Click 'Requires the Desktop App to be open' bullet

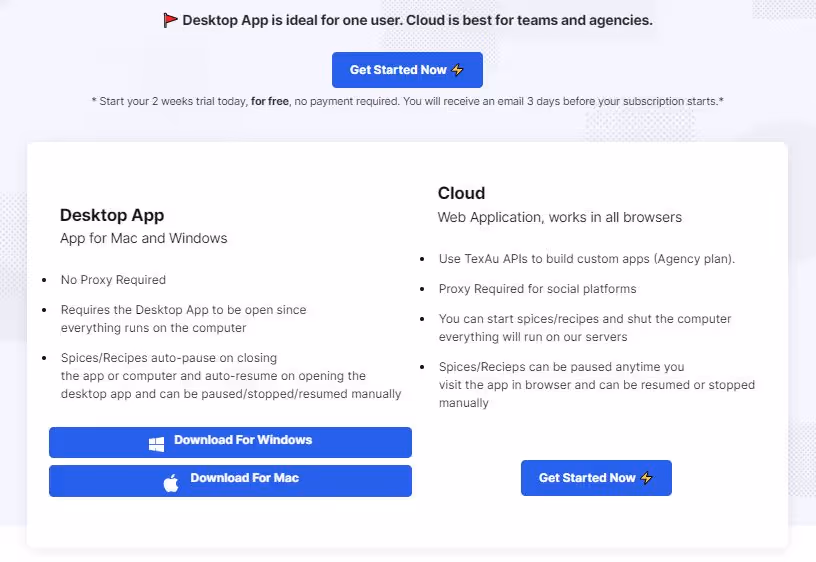[184, 318]
